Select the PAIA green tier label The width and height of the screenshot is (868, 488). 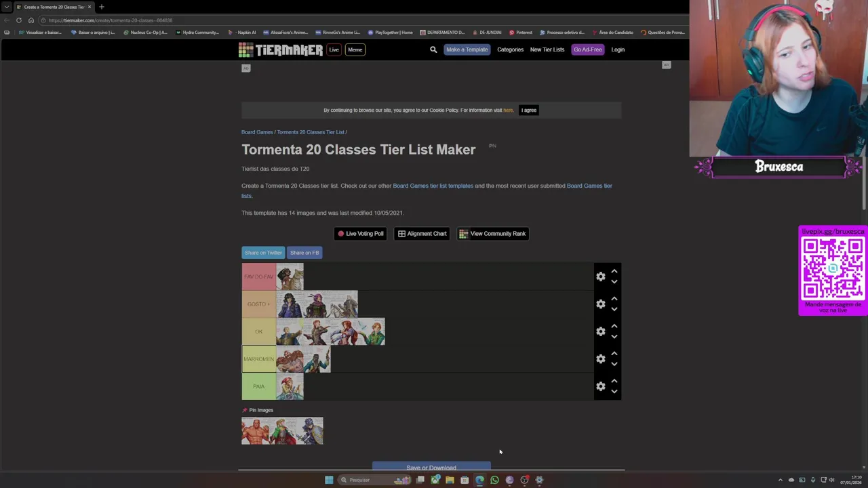coord(258,386)
